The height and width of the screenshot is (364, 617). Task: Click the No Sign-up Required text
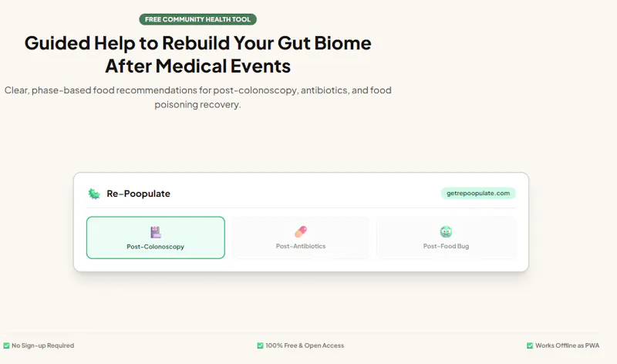click(43, 345)
